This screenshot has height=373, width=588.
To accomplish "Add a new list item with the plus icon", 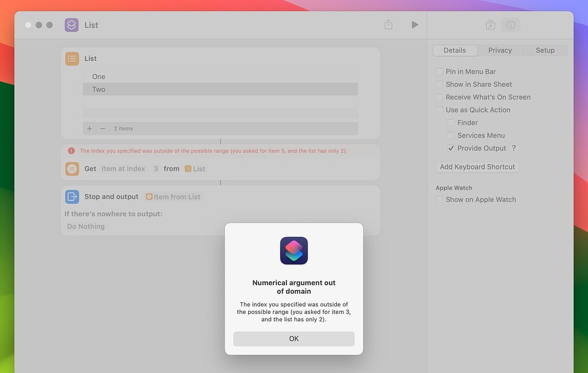I will coord(89,128).
